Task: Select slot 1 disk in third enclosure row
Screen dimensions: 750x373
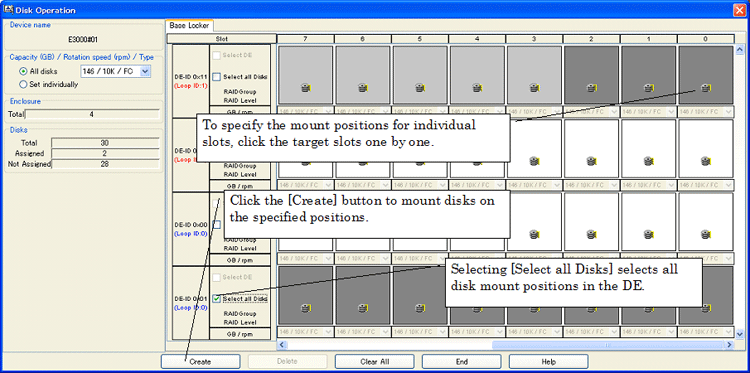Action: (x=649, y=222)
